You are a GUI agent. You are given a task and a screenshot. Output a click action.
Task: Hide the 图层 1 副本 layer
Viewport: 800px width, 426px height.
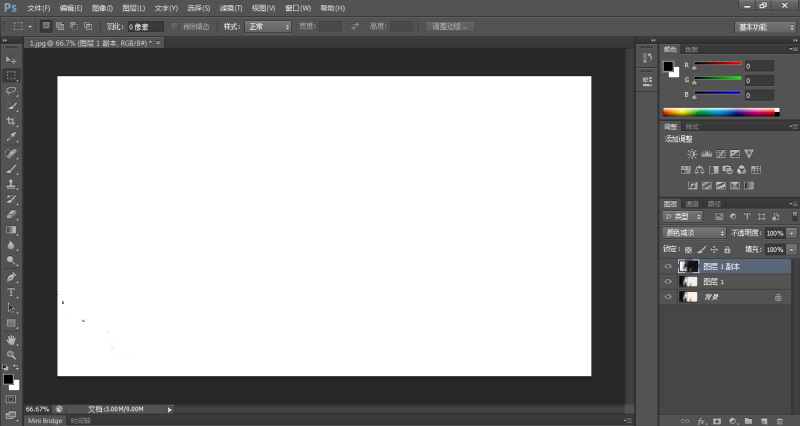click(x=668, y=267)
